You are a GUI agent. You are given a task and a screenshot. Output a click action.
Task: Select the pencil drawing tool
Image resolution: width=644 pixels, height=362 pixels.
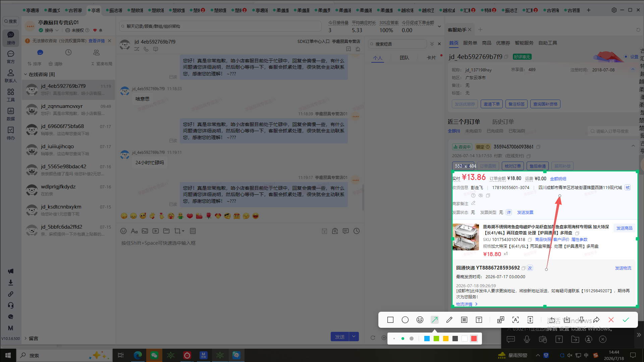[x=449, y=320]
